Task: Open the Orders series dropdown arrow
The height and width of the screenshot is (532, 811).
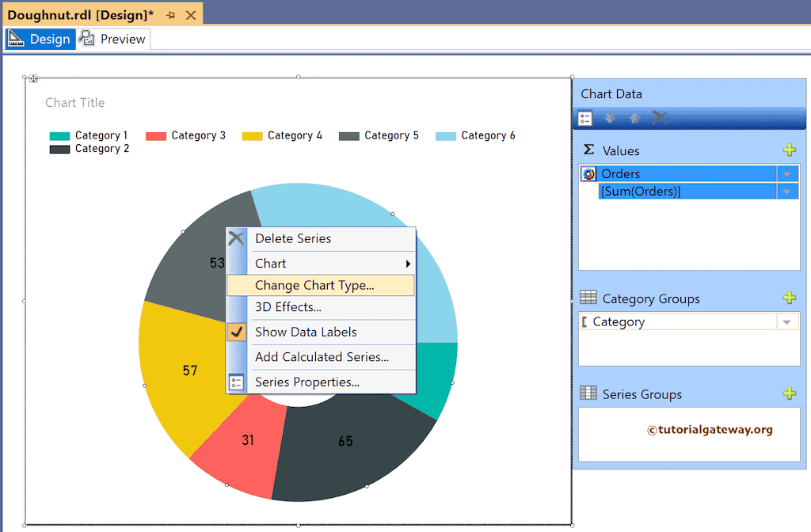Action: 786,174
